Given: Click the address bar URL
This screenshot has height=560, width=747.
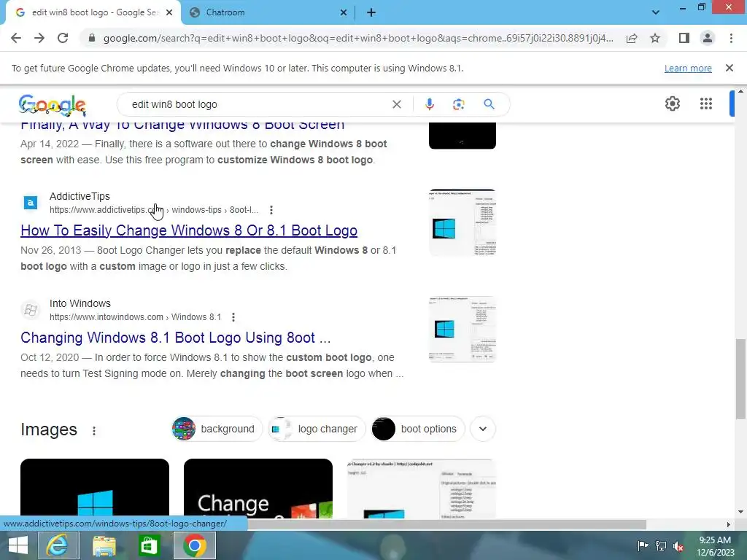Looking at the screenshot, I should pos(358,38).
